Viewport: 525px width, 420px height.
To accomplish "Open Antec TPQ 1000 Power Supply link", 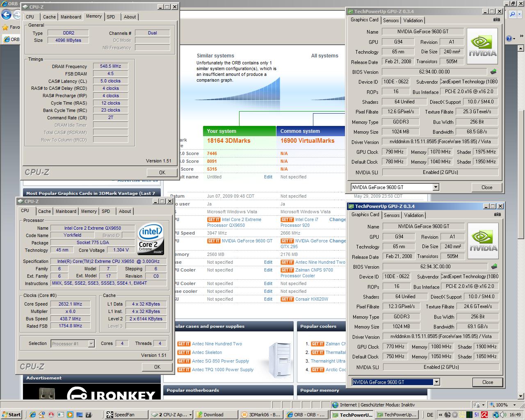I will coord(223,370).
